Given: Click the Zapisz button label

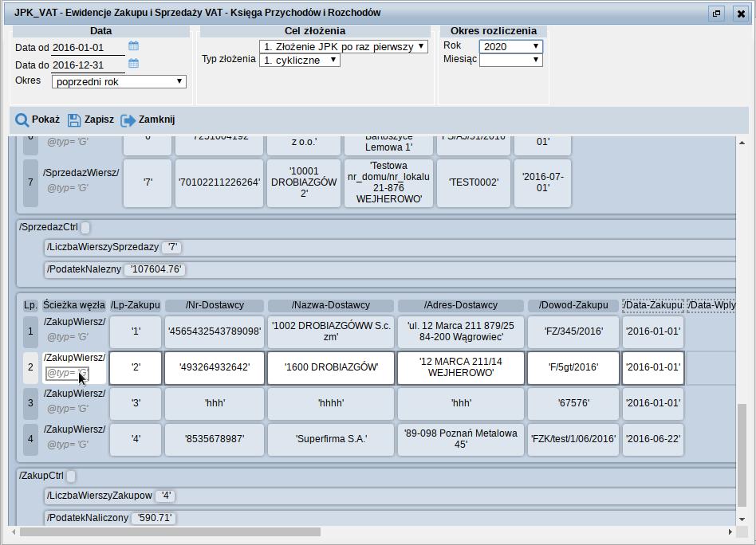Looking at the screenshot, I should (x=100, y=120).
